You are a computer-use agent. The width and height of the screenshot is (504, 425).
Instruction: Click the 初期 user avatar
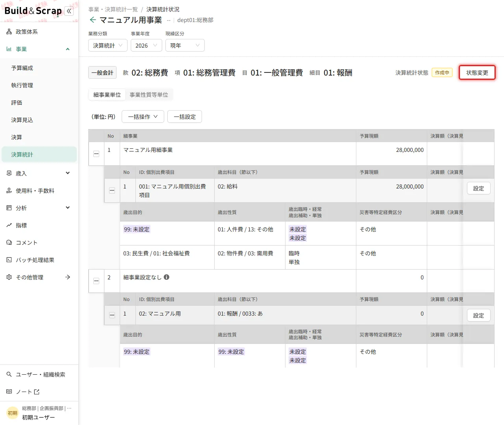point(13,413)
